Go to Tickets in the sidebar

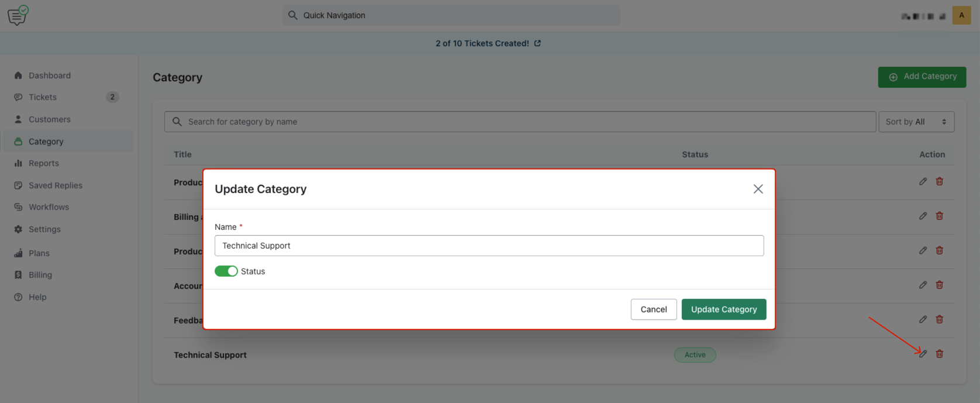43,97
